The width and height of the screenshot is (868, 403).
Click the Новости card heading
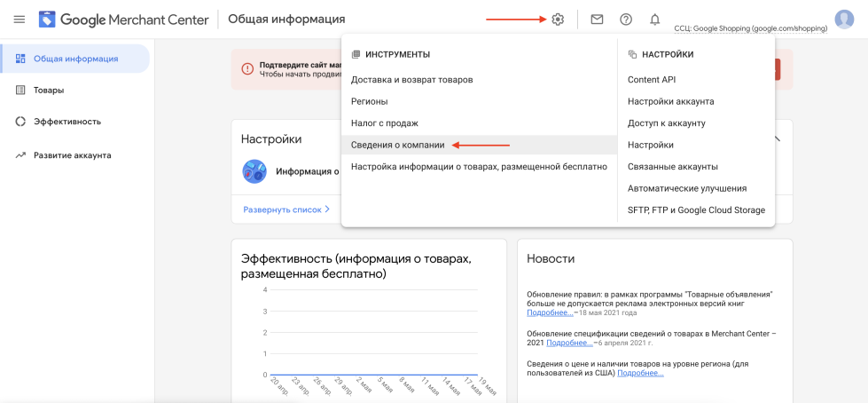pyautogui.click(x=551, y=258)
